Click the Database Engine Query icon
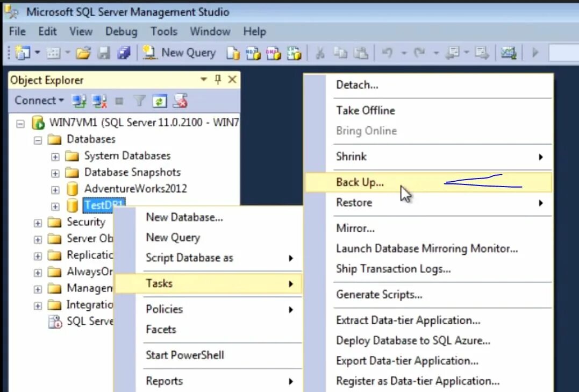The width and height of the screenshot is (579, 392). pos(233,53)
